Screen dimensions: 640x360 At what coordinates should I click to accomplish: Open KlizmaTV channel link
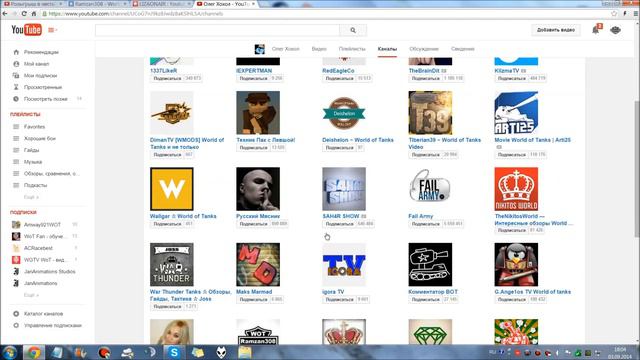(x=507, y=71)
